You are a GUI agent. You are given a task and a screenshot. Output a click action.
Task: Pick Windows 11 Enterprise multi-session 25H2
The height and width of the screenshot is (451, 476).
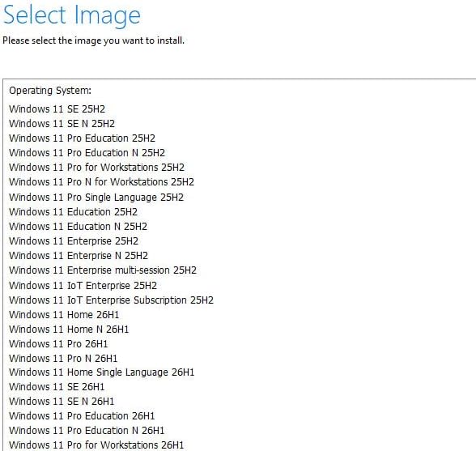point(103,270)
